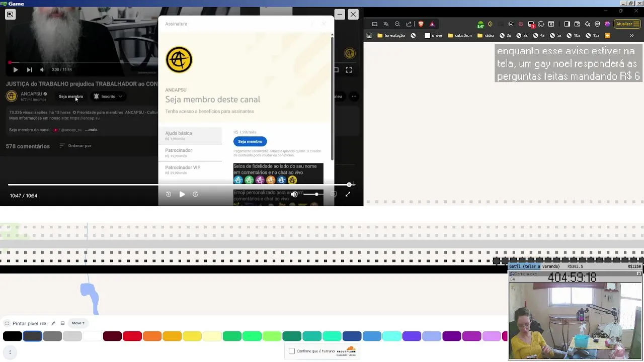Close the Carreira.exe timer window
Screen dimensions: 644x362
pos(639,274)
